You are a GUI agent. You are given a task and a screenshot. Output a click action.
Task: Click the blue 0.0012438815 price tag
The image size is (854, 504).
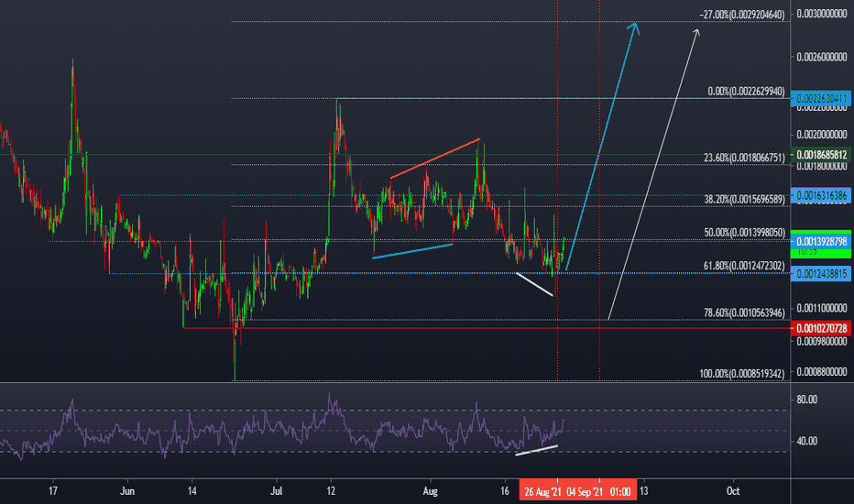(x=821, y=273)
